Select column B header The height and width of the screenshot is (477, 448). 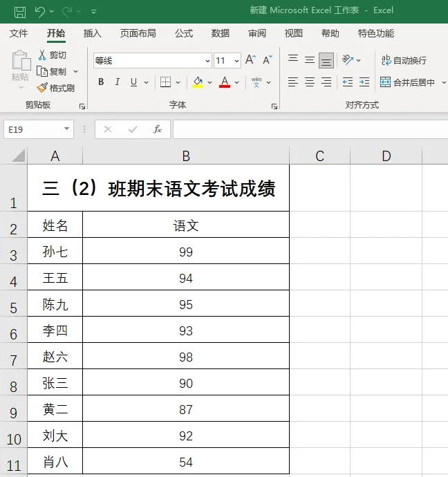tap(186, 156)
